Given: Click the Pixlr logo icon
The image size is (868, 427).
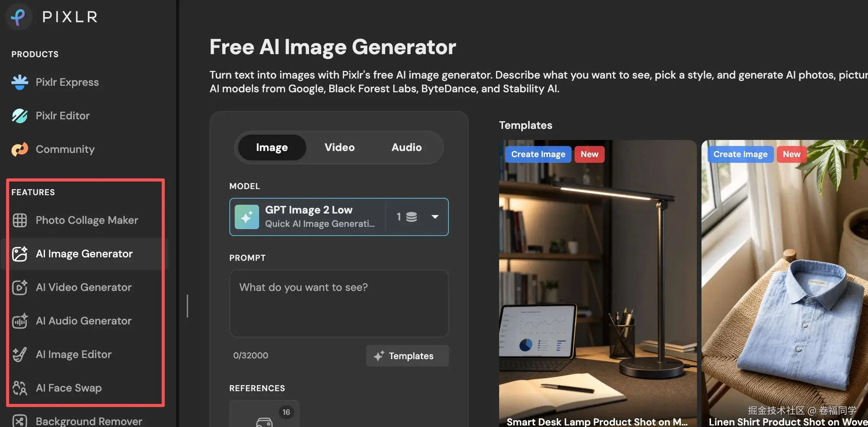Looking at the screenshot, I should (x=18, y=17).
